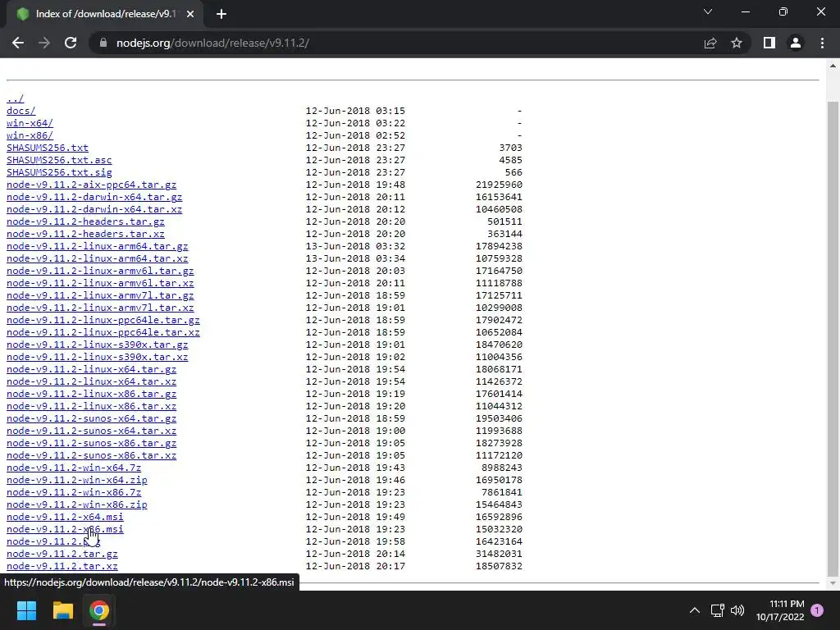The image size is (840, 630).
Task: Download node-v9.11.2.tar.gz source
Action: (x=62, y=555)
